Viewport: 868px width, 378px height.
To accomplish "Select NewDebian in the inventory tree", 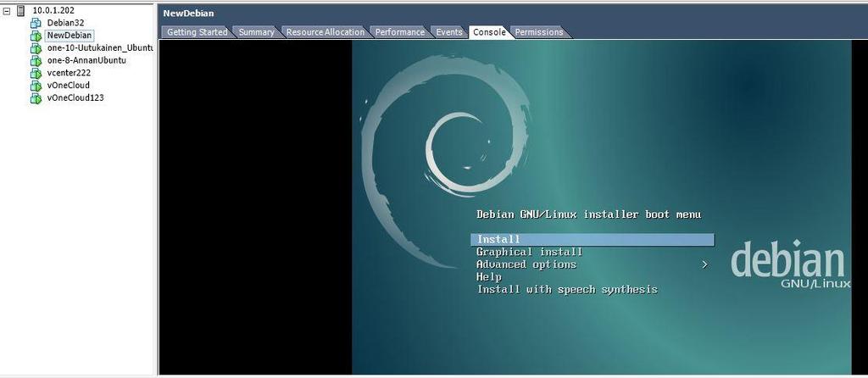I will pos(70,36).
